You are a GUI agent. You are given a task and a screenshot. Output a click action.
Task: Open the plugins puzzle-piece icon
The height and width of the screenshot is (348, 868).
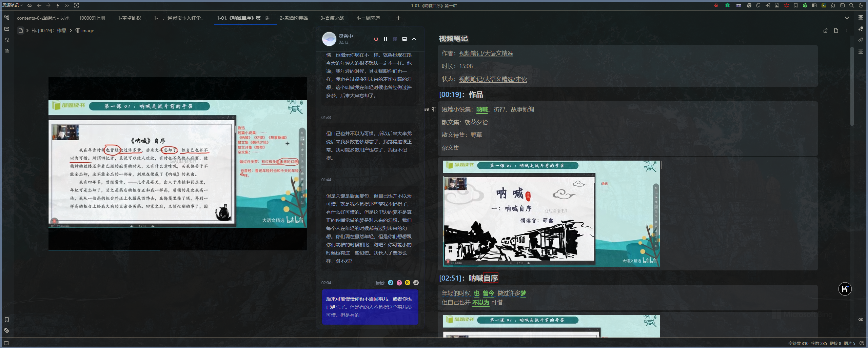click(833, 5)
